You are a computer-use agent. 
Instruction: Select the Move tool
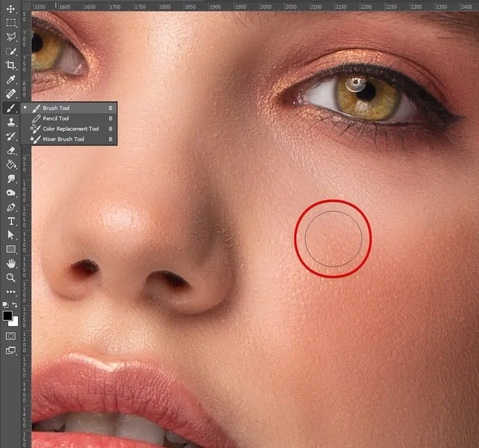coord(10,9)
